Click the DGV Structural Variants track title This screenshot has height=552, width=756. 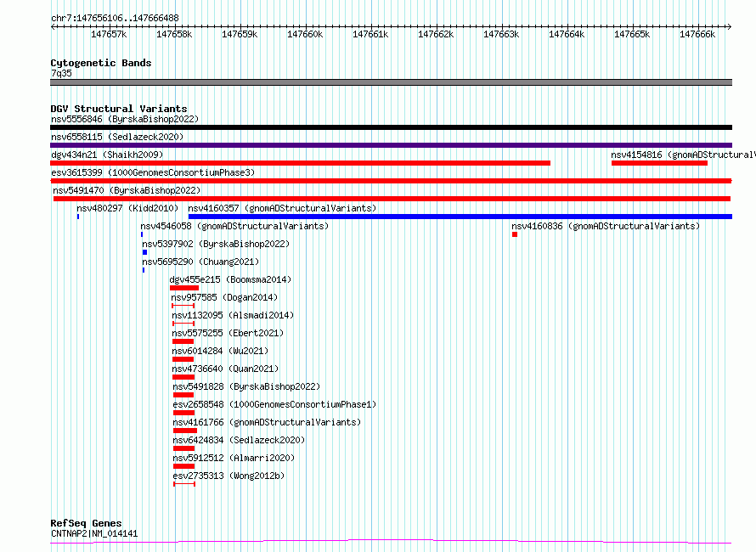[118, 109]
